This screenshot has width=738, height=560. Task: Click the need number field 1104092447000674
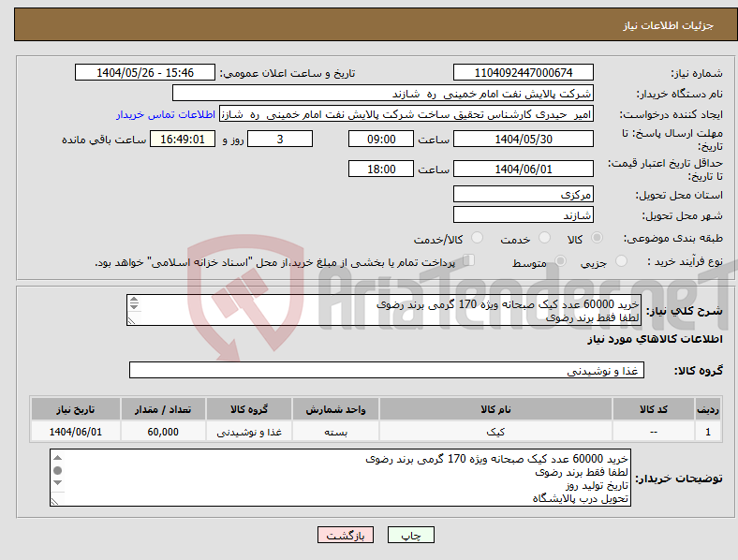[523, 72]
